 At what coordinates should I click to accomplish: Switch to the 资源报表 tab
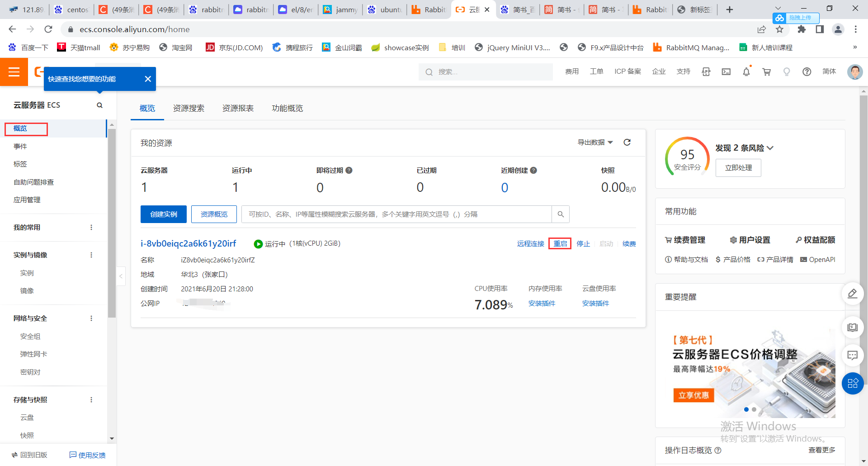pyautogui.click(x=238, y=109)
